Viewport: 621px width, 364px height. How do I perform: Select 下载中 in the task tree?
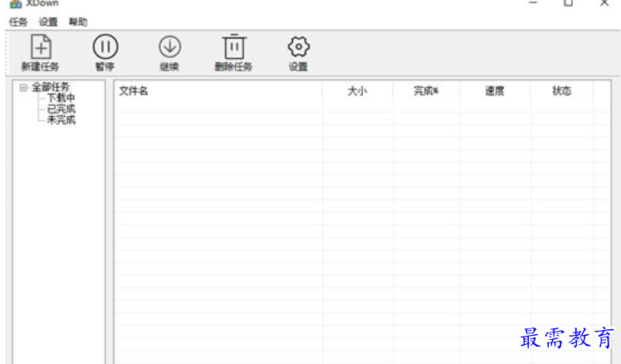pyautogui.click(x=61, y=98)
